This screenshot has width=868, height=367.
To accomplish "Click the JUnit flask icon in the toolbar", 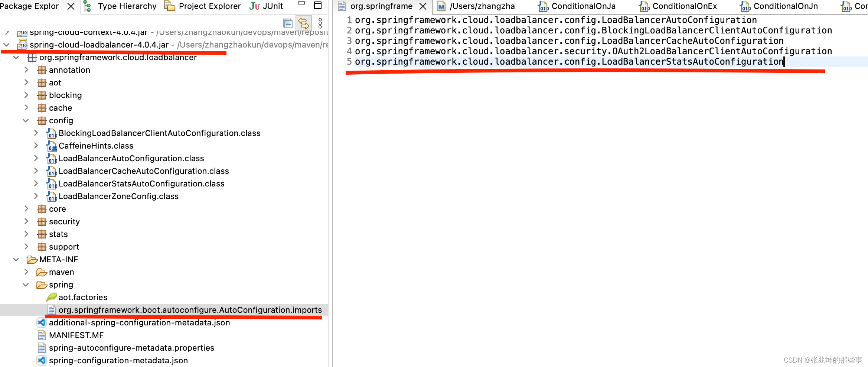I will (254, 6).
